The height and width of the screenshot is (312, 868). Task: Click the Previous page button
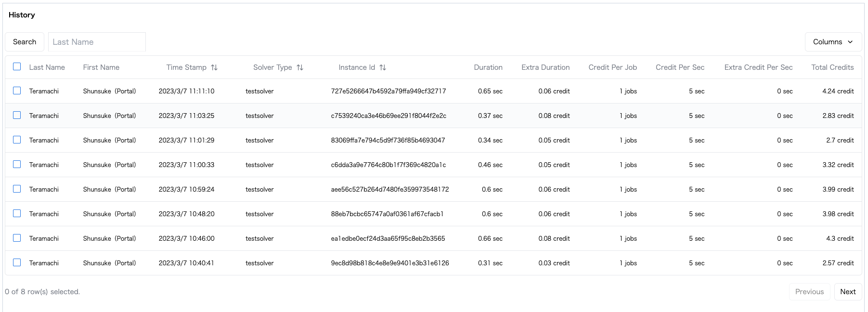pyautogui.click(x=809, y=292)
